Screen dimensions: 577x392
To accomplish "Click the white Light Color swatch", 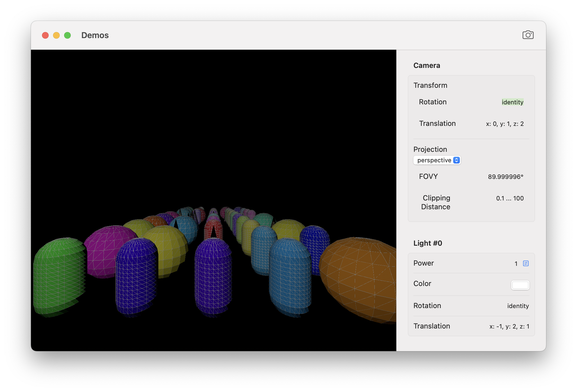I will pyautogui.click(x=520, y=285).
